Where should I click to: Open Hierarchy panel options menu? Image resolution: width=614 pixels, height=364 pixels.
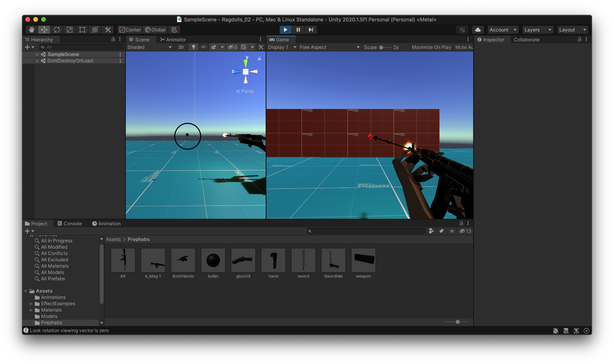120,39
